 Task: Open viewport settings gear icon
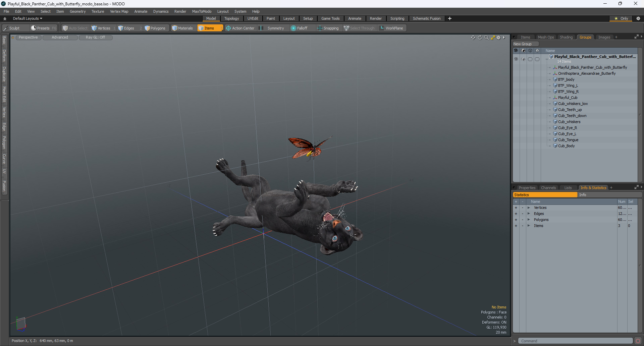(x=498, y=38)
